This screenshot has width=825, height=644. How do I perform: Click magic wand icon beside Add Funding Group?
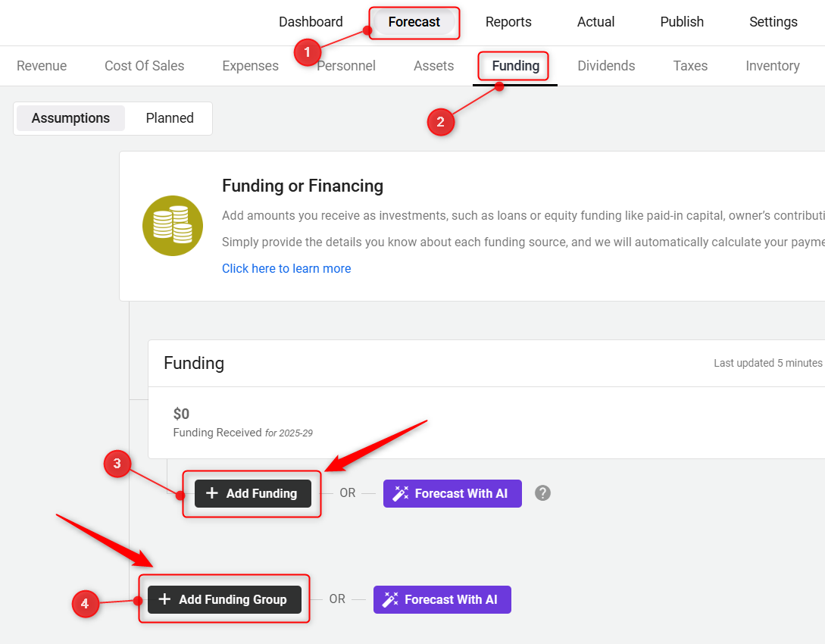pos(391,599)
